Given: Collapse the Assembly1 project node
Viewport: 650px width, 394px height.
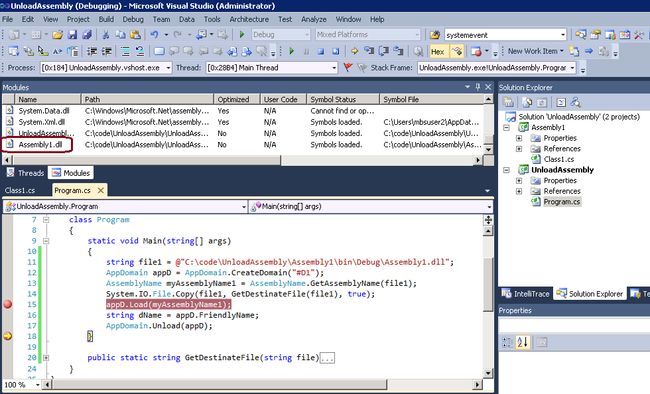Looking at the screenshot, I should tap(507, 128).
